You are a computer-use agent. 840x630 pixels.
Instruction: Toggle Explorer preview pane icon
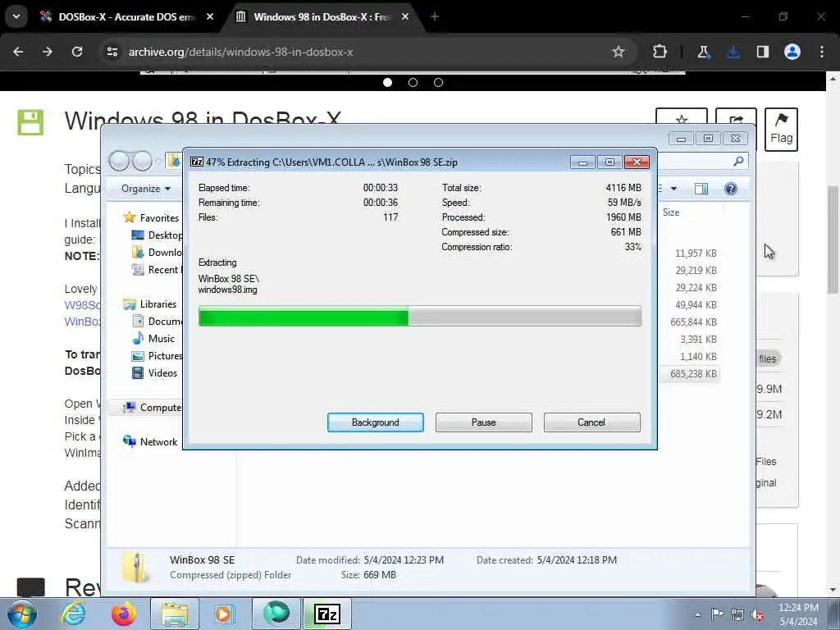point(701,189)
